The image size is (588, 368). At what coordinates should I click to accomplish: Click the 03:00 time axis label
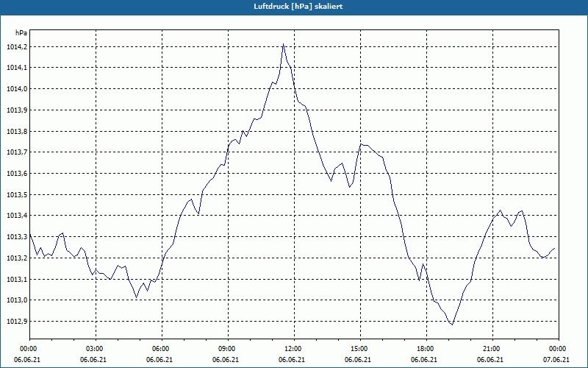(96, 349)
